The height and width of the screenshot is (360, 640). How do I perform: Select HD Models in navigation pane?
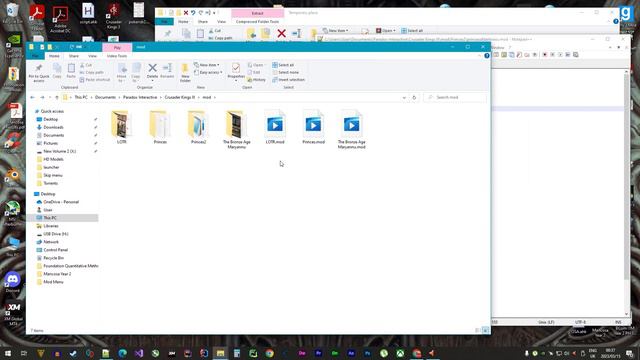coord(53,159)
